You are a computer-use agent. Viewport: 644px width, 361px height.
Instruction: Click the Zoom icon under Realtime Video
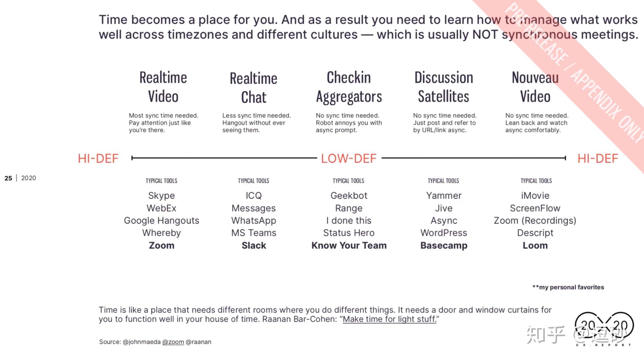coord(162,245)
